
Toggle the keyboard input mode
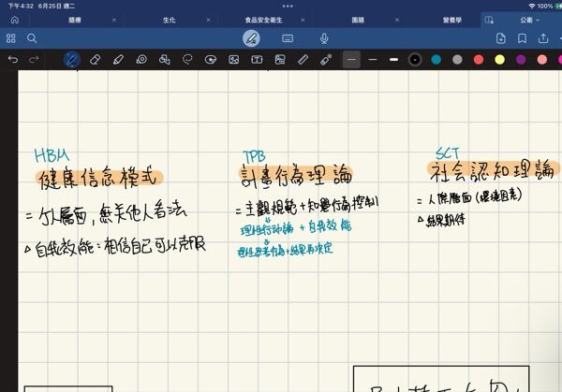(288, 38)
